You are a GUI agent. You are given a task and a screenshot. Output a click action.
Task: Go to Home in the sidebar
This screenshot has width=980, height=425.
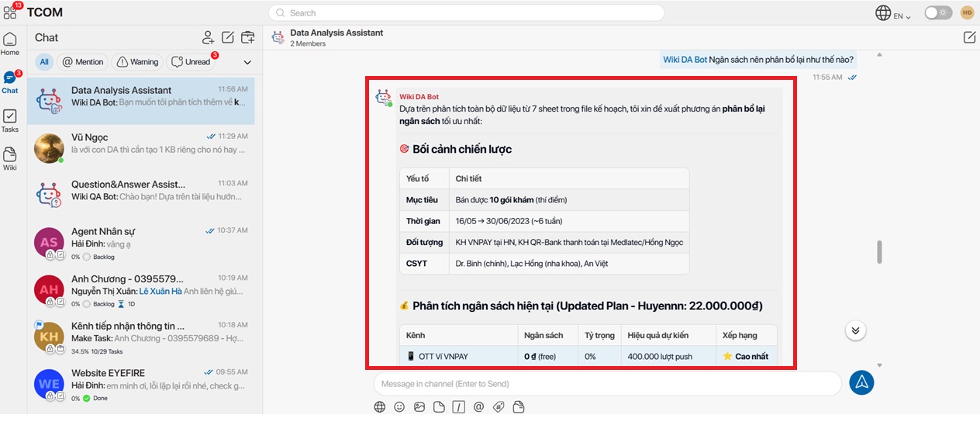(x=10, y=44)
